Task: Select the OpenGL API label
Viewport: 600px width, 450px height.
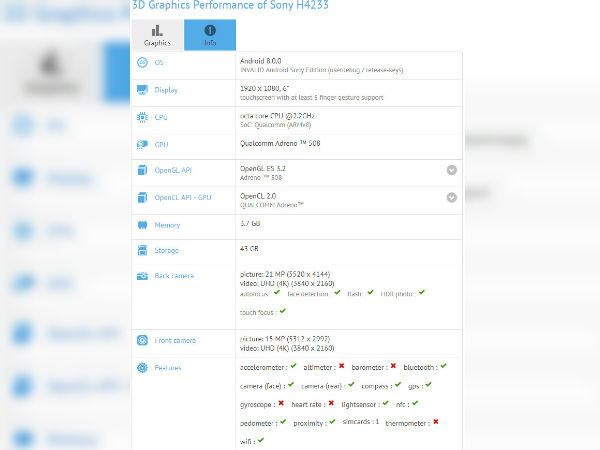Action: point(173,170)
